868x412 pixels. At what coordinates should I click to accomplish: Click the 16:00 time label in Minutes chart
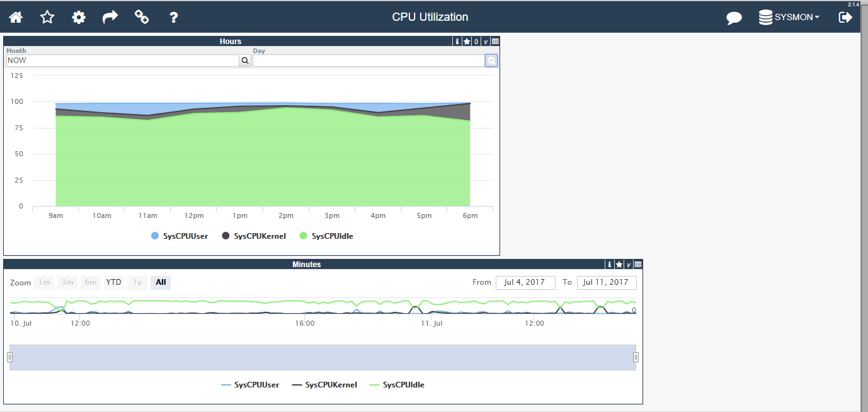(x=305, y=323)
